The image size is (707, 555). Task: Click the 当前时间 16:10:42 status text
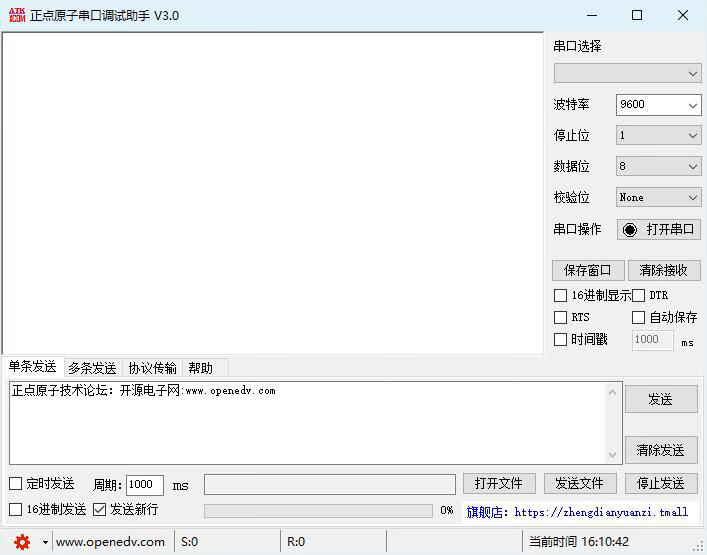pyautogui.click(x=578, y=541)
